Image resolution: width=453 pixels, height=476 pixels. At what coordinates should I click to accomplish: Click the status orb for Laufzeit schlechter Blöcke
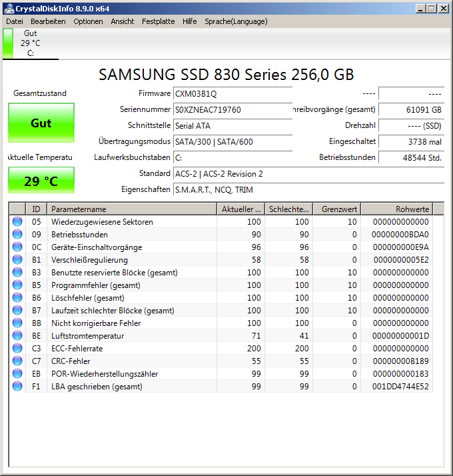point(17,310)
